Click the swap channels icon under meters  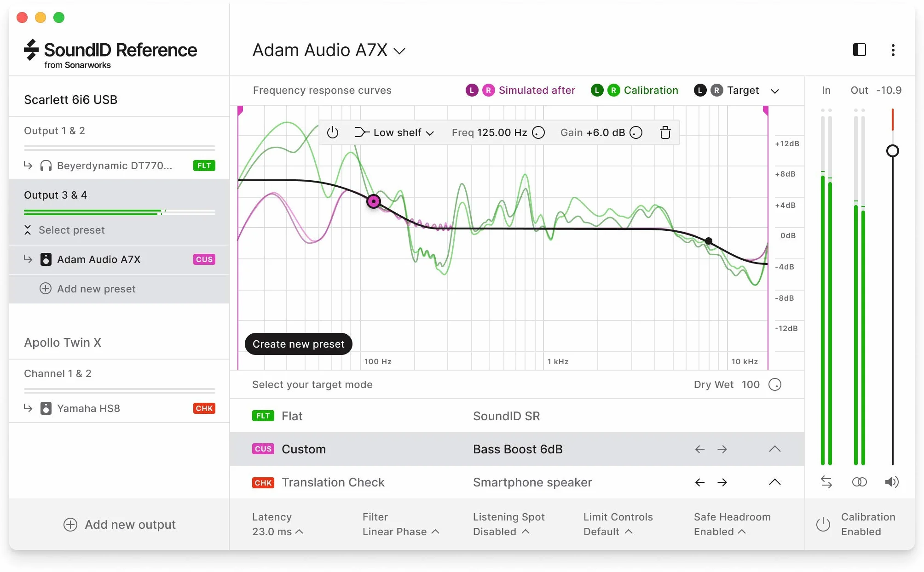[826, 482]
